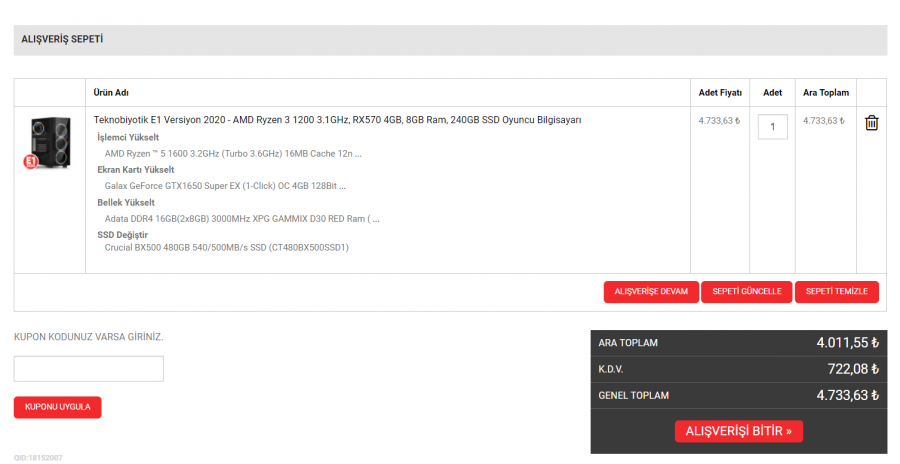Screen dimensions: 900x464
Task: Apply coupon with KUPONU UYGULA button
Action: [57, 407]
